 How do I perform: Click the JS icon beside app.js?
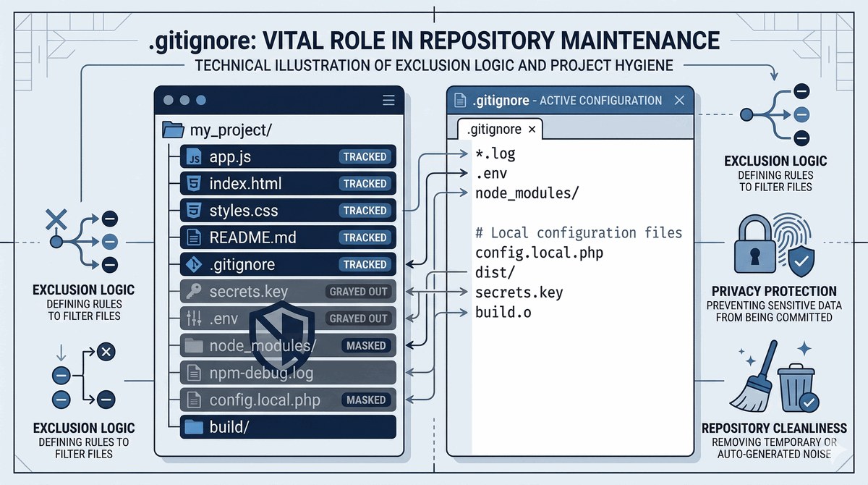[x=194, y=156]
